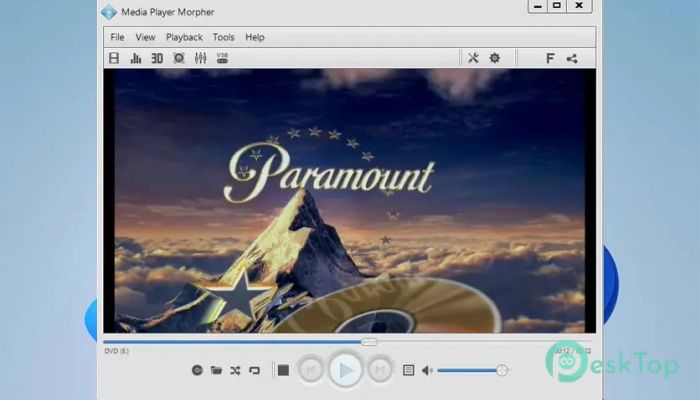Open the gear settings icon
Screen dimensions: 700x400
coord(495,58)
